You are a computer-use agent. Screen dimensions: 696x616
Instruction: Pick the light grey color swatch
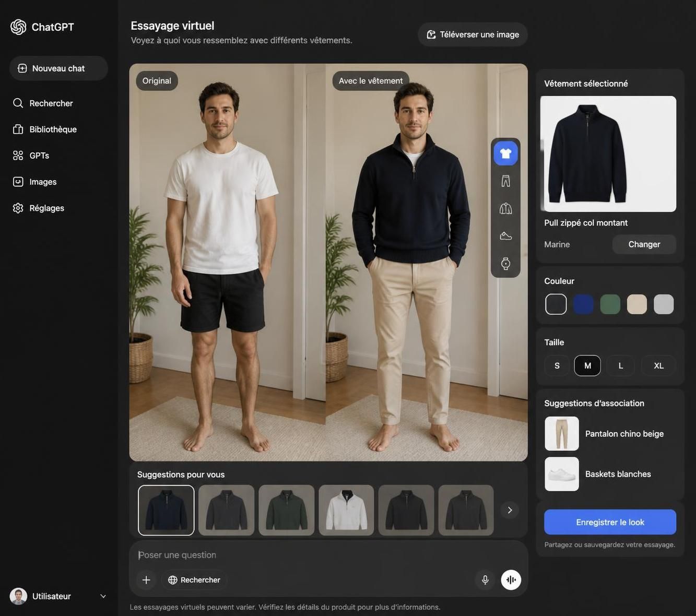point(664,304)
